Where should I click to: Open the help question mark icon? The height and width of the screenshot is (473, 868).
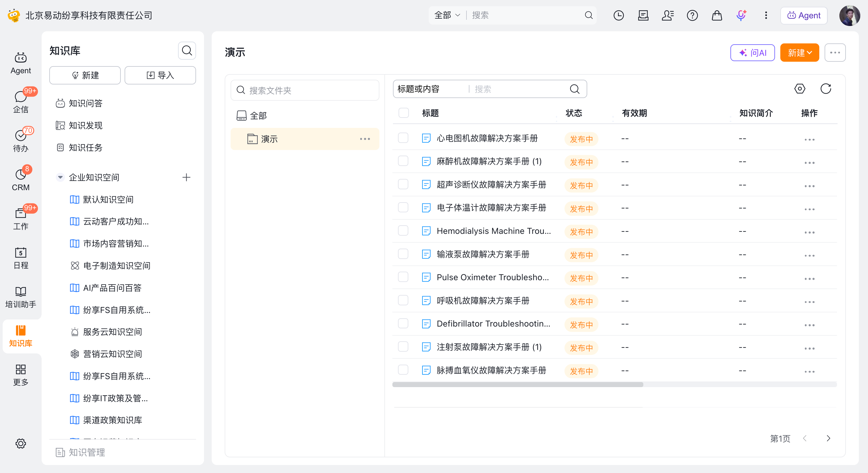coord(692,15)
